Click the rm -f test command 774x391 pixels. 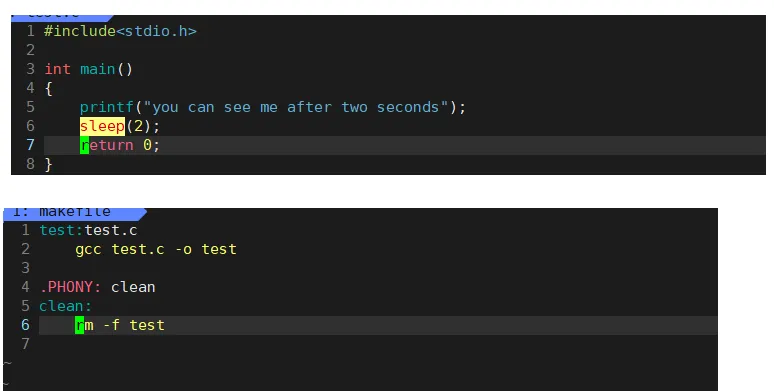(x=120, y=325)
